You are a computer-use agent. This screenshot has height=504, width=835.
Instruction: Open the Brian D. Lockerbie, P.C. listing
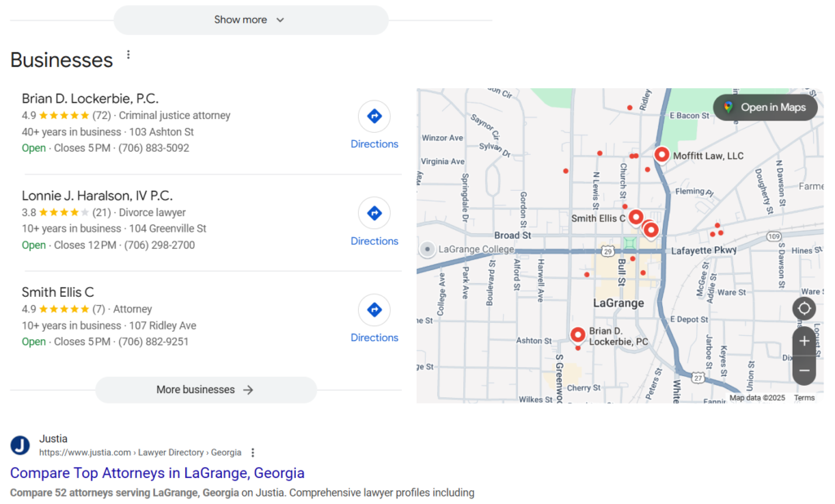point(90,99)
